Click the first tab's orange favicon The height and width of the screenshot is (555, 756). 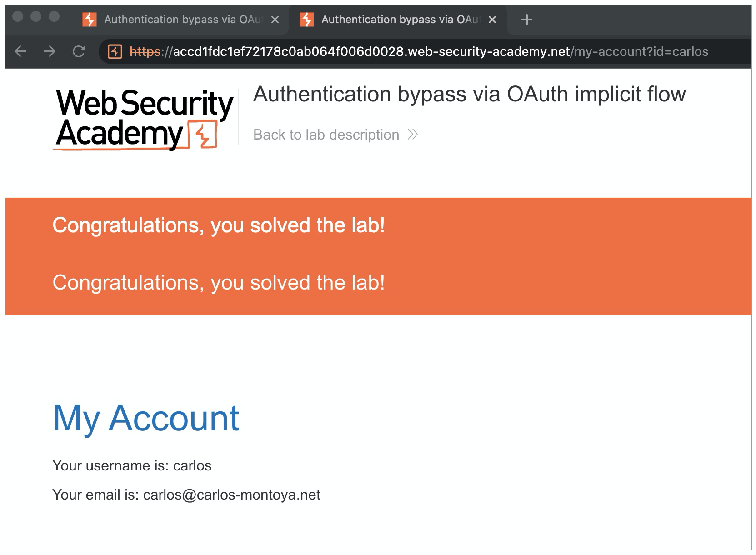[90, 20]
